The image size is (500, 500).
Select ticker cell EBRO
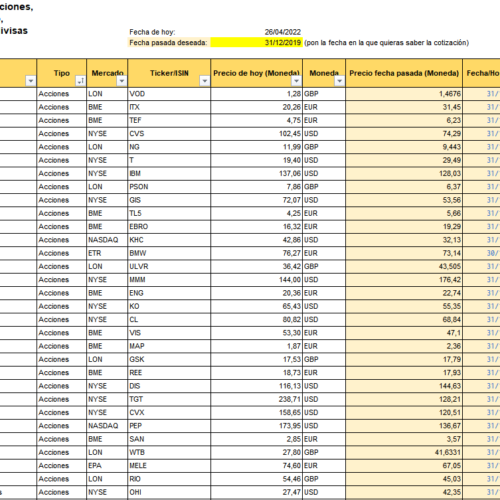pos(169,227)
